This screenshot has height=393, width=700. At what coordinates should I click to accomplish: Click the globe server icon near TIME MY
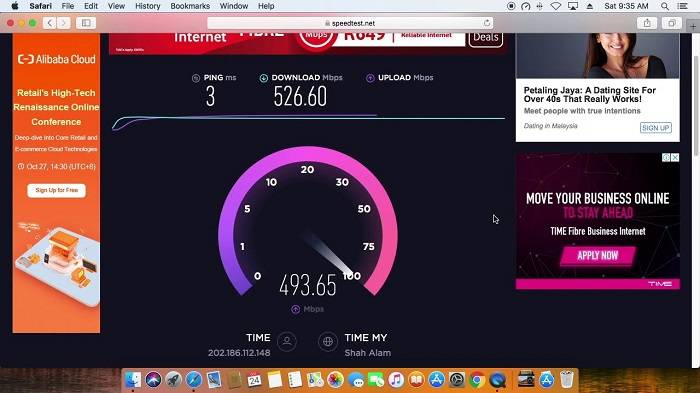point(328,342)
